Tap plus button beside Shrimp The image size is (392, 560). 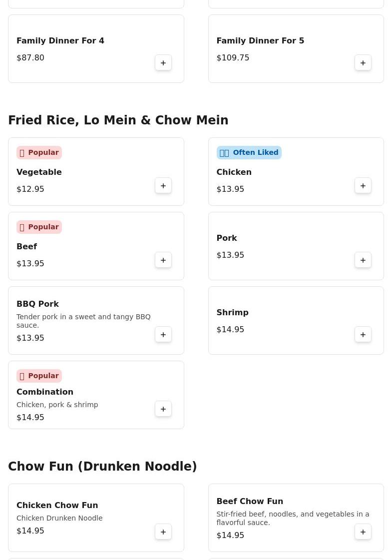click(363, 335)
